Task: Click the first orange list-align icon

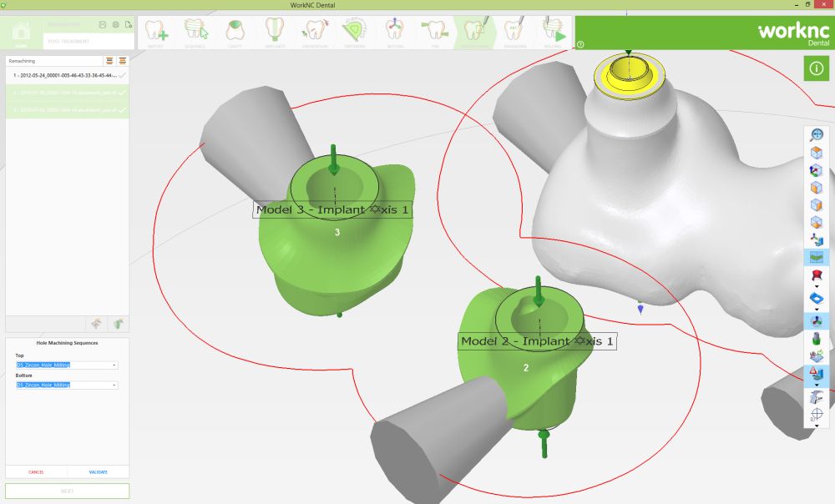Action: pyautogui.click(x=109, y=61)
